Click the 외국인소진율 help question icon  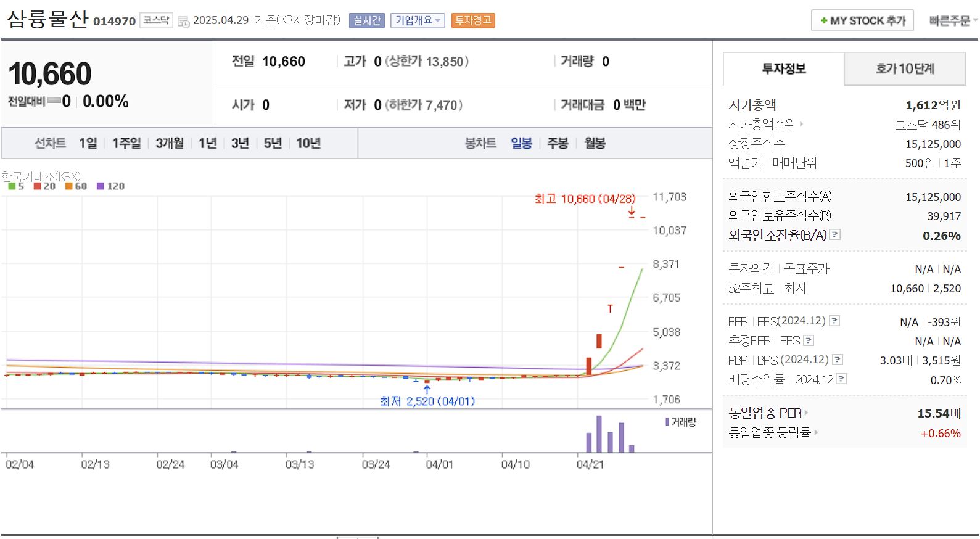click(x=835, y=234)
